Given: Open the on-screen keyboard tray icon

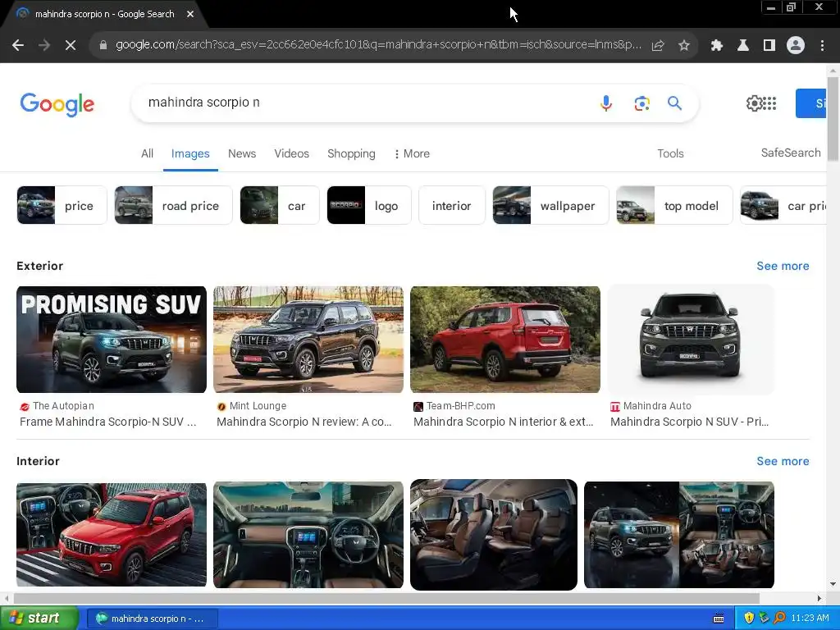Looking at the screenshot, I should click(719, 619).
